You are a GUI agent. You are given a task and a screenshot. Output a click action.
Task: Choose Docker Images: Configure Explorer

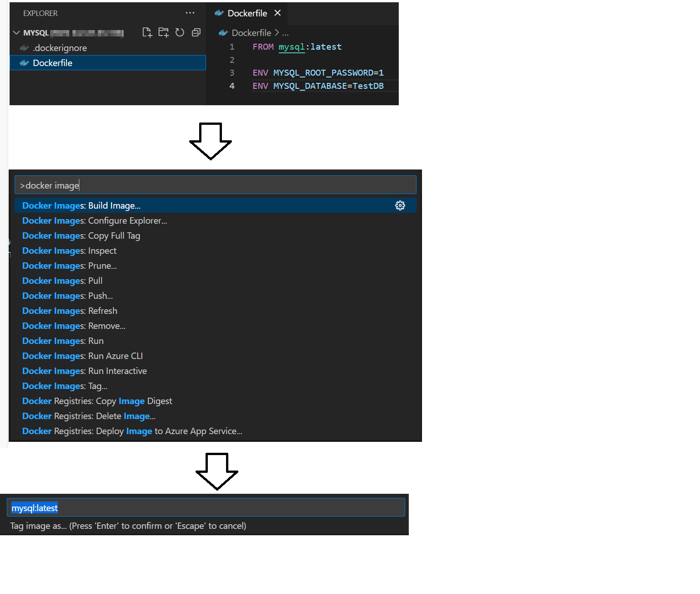coord(216,220)
